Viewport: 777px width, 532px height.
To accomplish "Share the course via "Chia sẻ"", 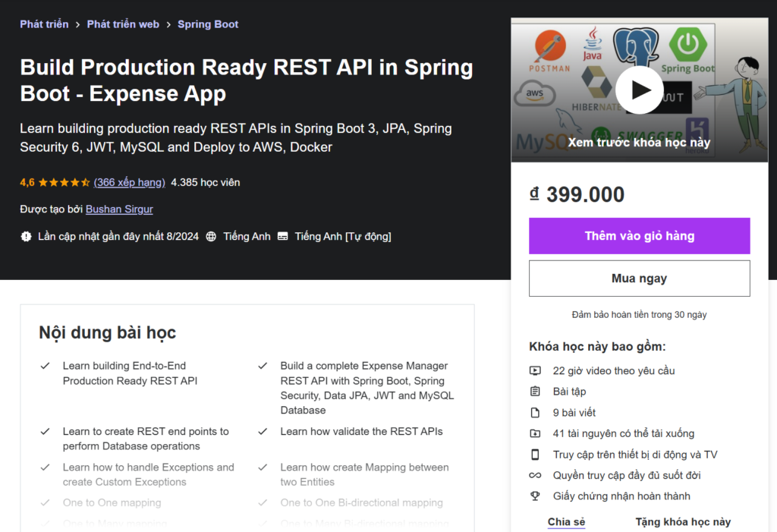I will click(x=565, y=521).
